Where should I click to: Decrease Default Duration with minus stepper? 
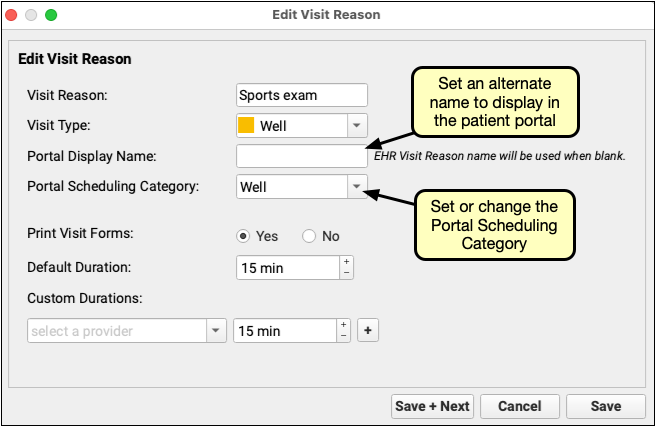347,273
